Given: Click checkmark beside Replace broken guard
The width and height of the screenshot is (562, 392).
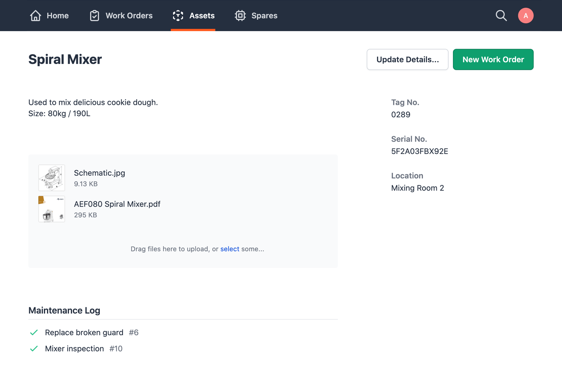Looking at the screenshot, I should [x=34, y=332].
